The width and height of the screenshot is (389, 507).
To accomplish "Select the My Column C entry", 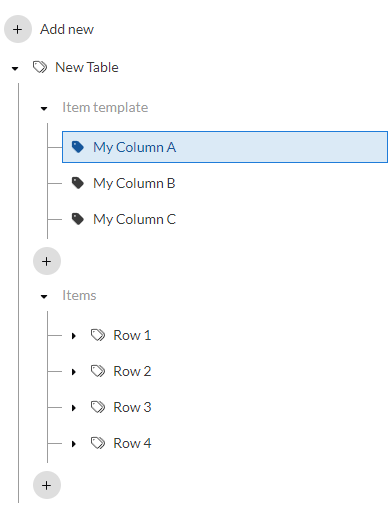I will (225, 219).
